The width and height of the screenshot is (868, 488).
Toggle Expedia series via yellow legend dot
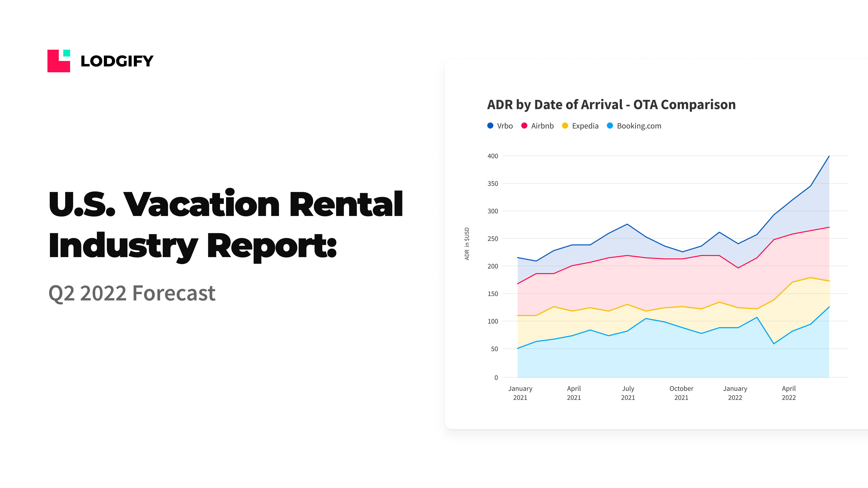[565, 126]
